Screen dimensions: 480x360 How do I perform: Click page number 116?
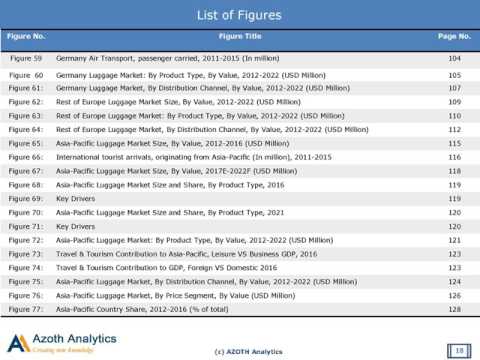(455, 157)
